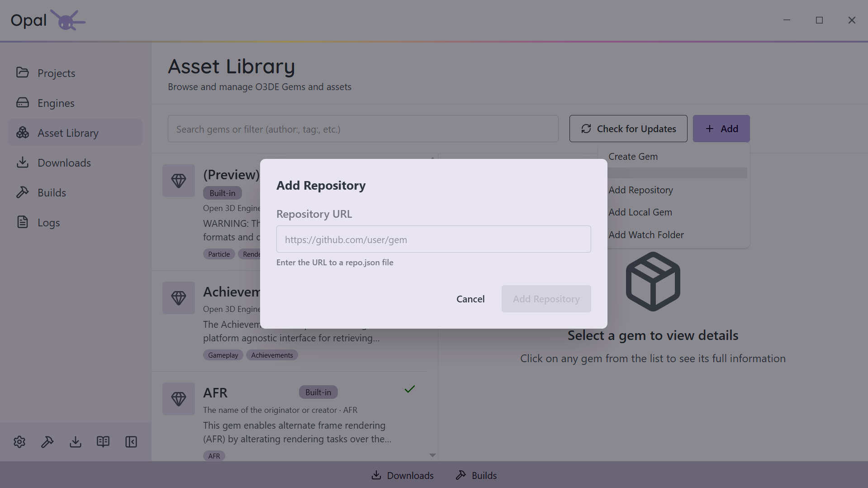Open Logs in the sidebar
The width and height of the screenshot is (868, 488).
[x=75, y=222]
